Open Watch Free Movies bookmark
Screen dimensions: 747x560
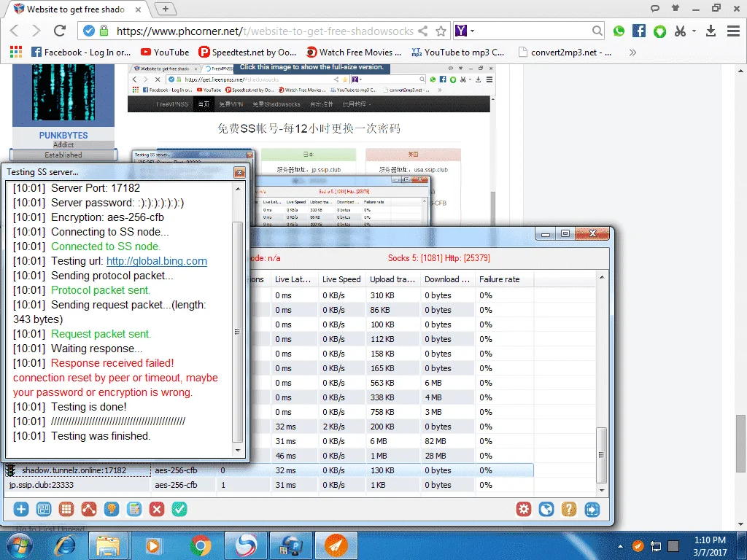pos(354,52)
